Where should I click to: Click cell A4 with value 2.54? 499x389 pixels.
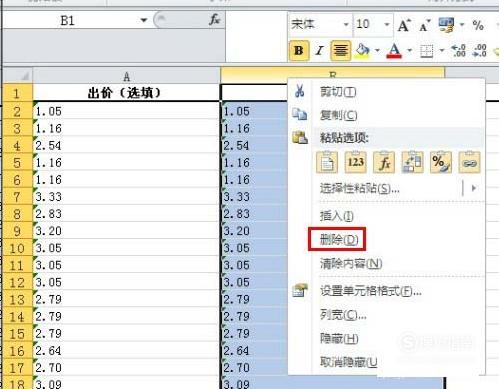126,145
